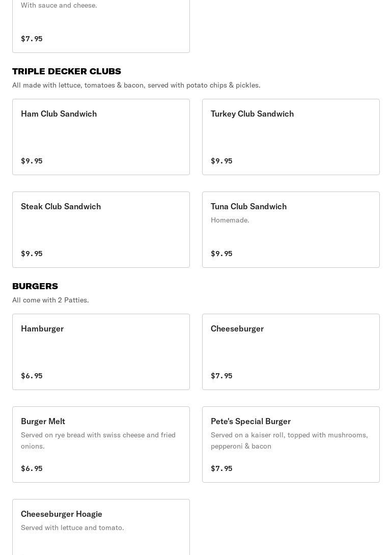This screenshot has height=555, width=392.
Task: Select Pete's Special Burger title
Action: tap(250, 421)
